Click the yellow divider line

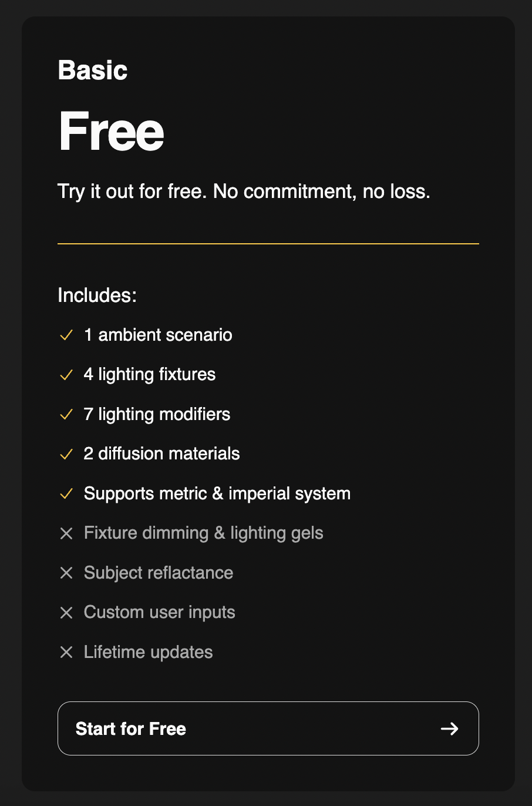click(268, 243)
